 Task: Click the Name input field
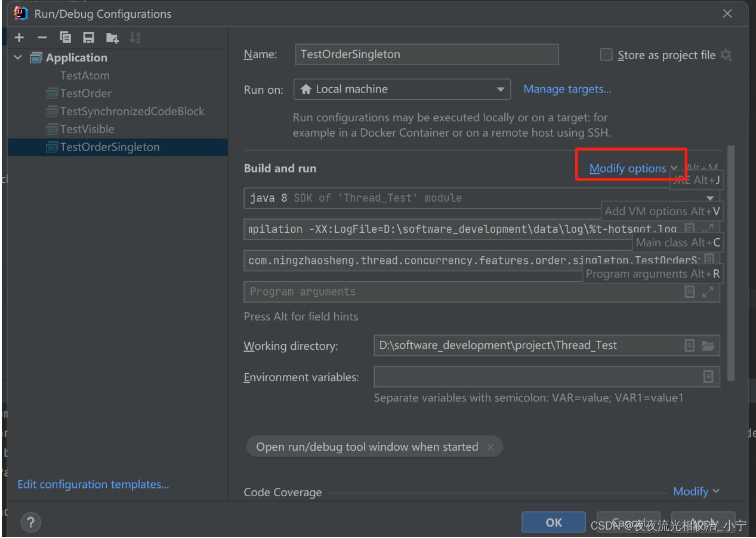[427, 54]
